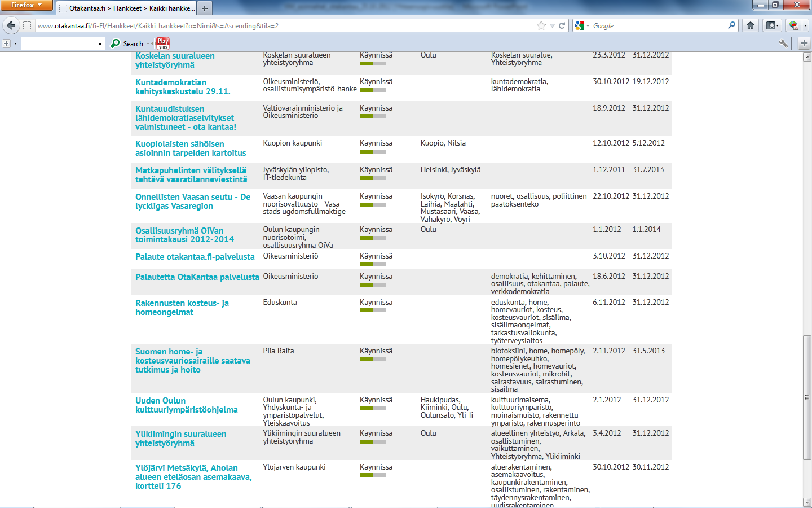The height and width of the screenshot is (508, 812).
Task: Click the start date '18.6.2012'
Action: (x=609, y=277)
